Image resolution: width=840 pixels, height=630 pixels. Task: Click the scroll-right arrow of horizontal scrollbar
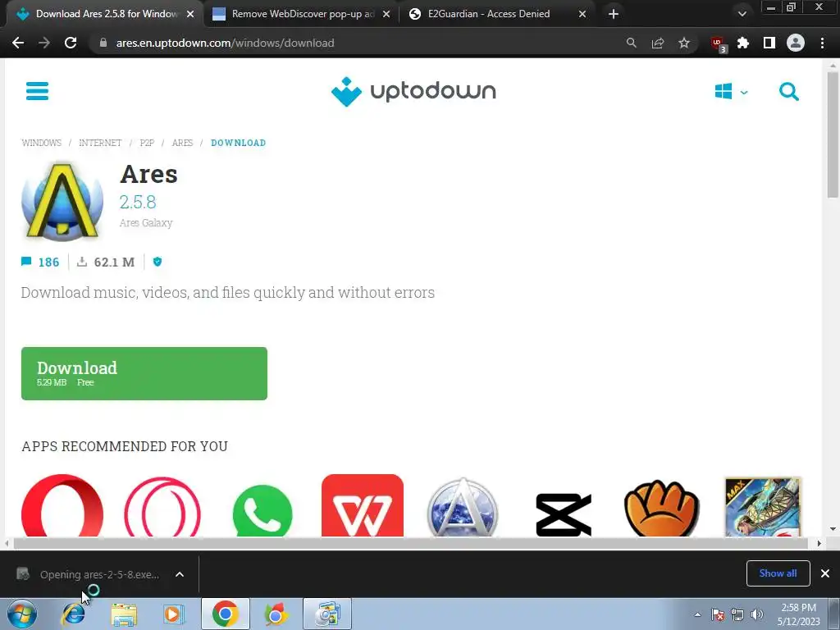(819, 543)
